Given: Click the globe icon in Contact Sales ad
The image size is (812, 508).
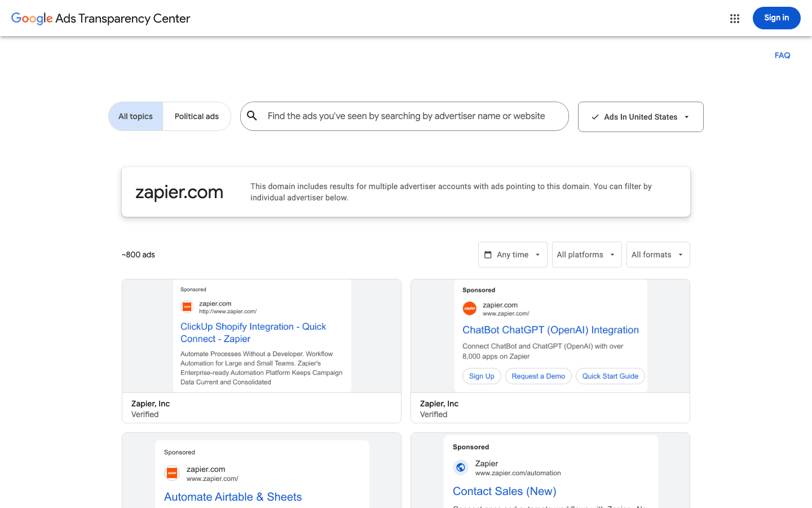Looking at the screenshot, I should coord(461,467).
